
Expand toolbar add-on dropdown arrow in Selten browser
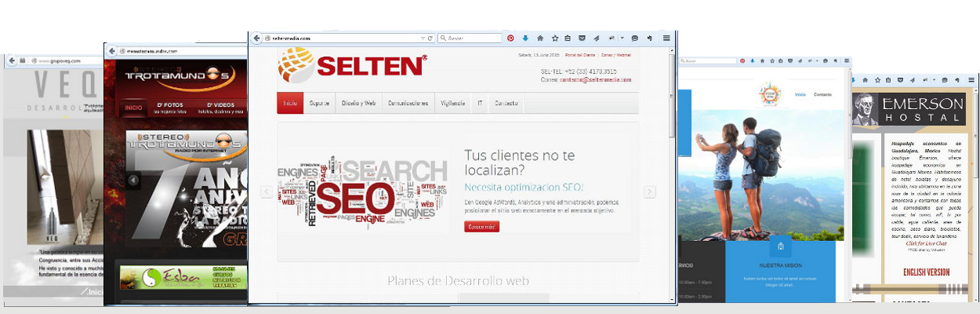tap(622, 38)
